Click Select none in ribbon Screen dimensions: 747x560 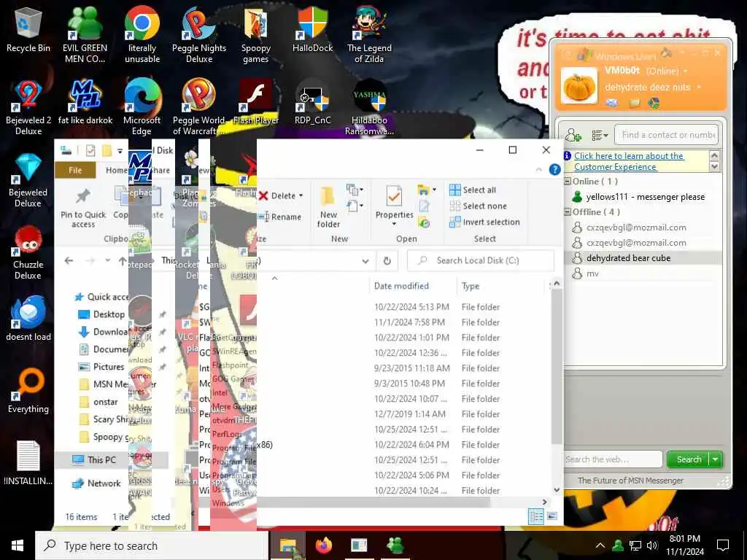(x=478, y=206)
